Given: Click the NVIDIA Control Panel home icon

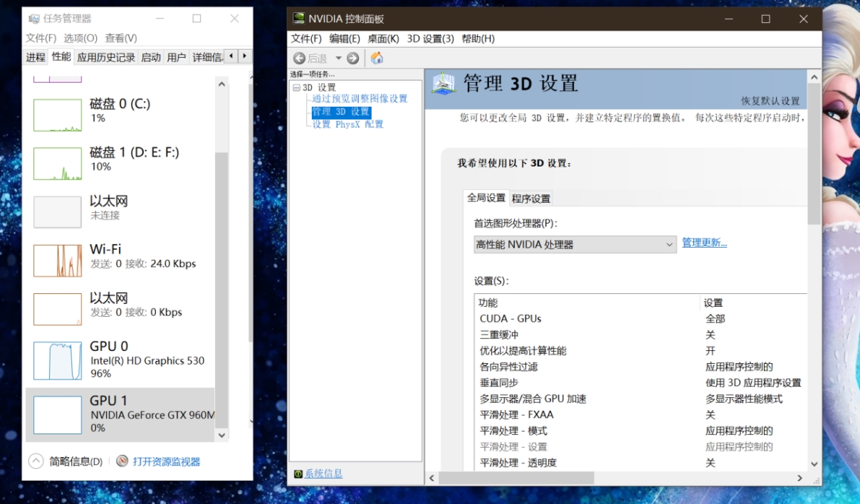Looking at the screenshot, I should (377, 58).
